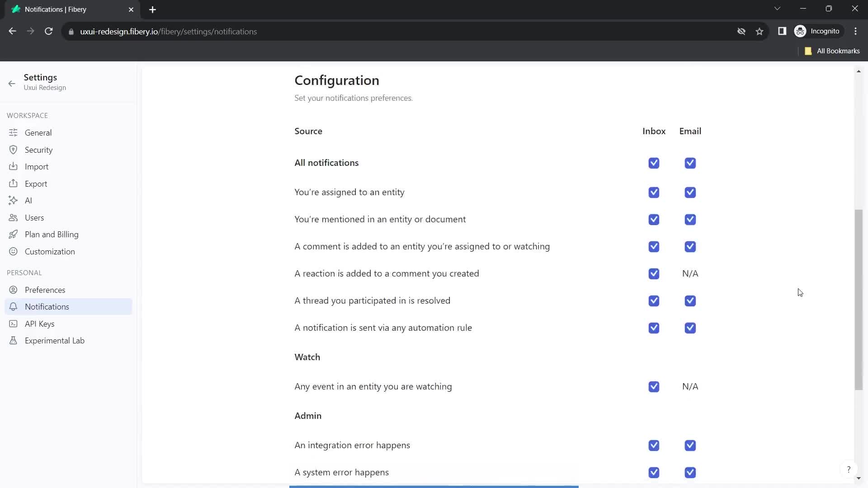
Task: Toggle Inbox for All notifications
Action: (654, 163)
